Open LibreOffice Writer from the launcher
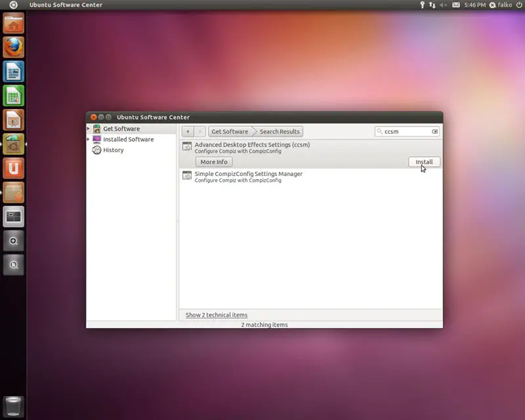The height and width of the screenshot is (420, 525). click(x=13, y=72)
